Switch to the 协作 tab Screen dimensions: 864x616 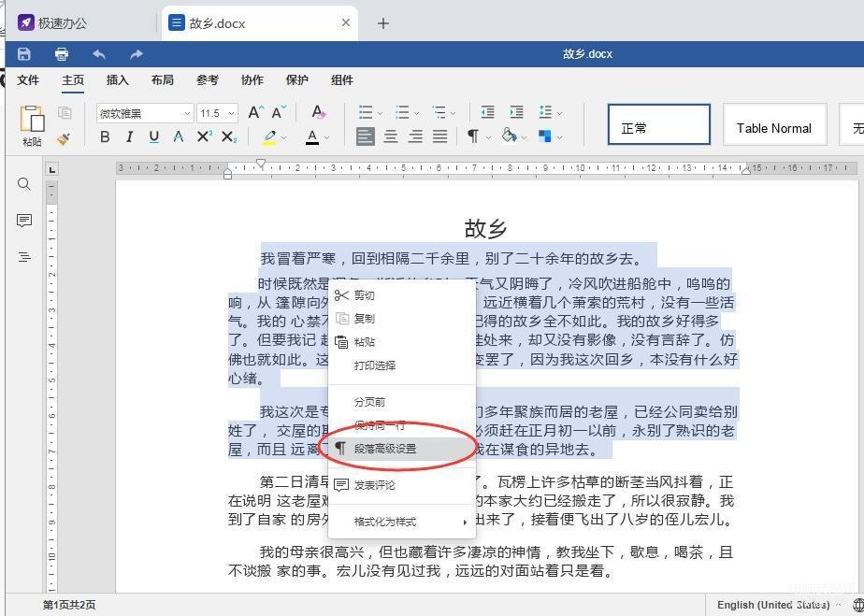[x=252, y=80]
